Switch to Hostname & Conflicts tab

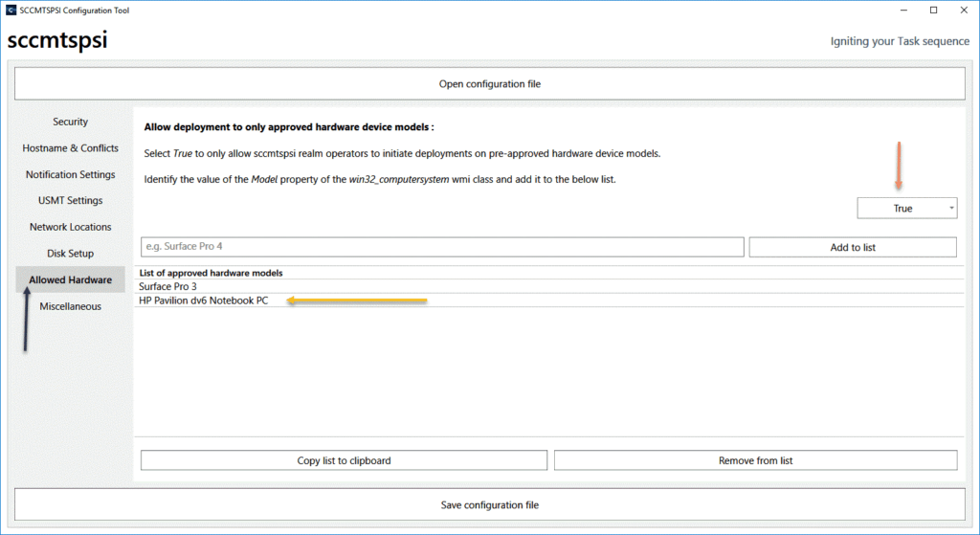click(70, 148)
